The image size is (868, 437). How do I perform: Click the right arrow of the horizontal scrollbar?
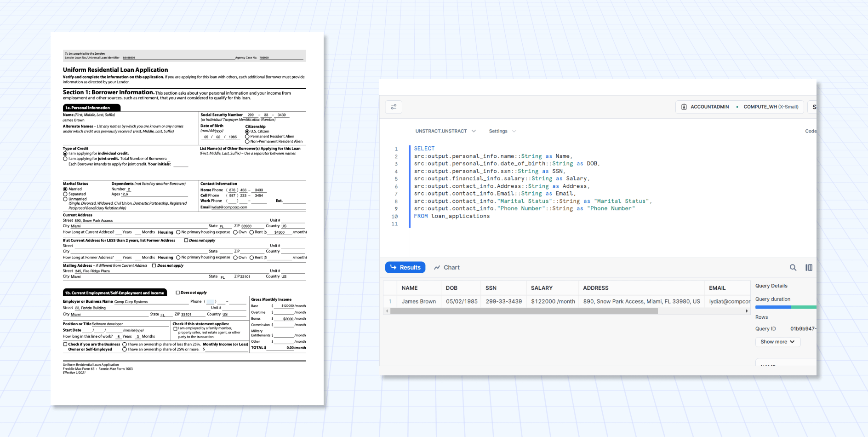pos(747,311)
